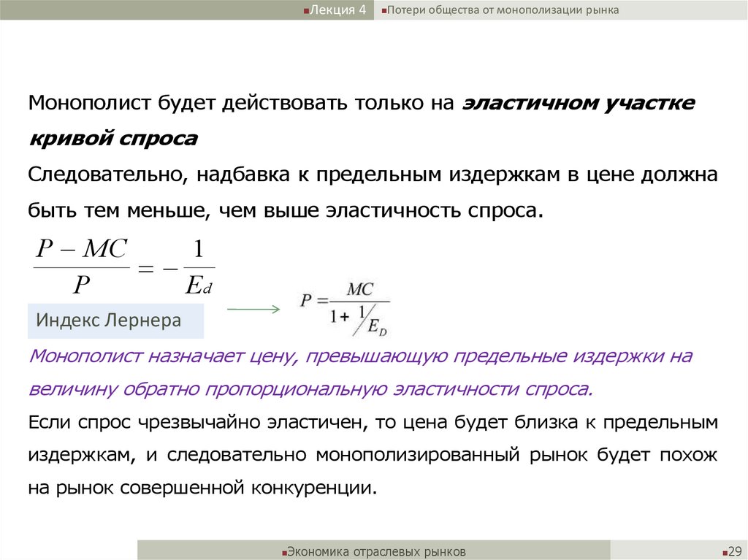Click the line 'Если спрос чрезвычайно эластичен'
Image resolution: width=748 pixels, height=560 pixels.
[373, 423]
